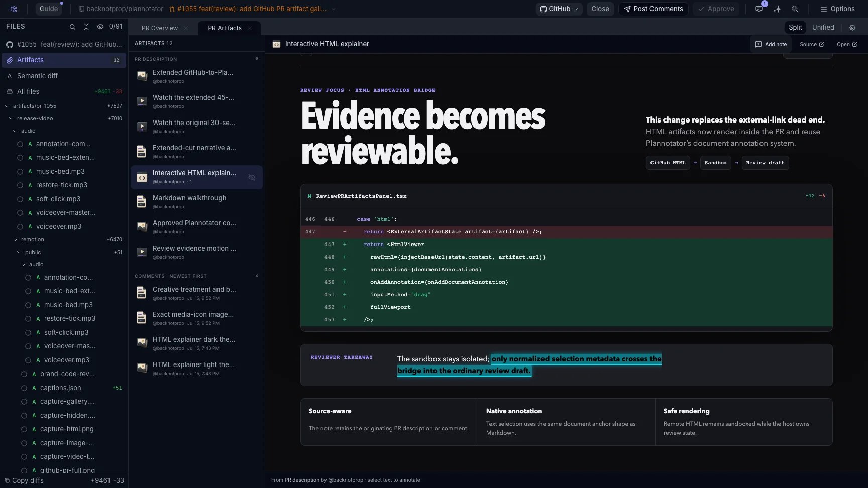Open the GitHub dropdown in top bar

pos(559,9)
